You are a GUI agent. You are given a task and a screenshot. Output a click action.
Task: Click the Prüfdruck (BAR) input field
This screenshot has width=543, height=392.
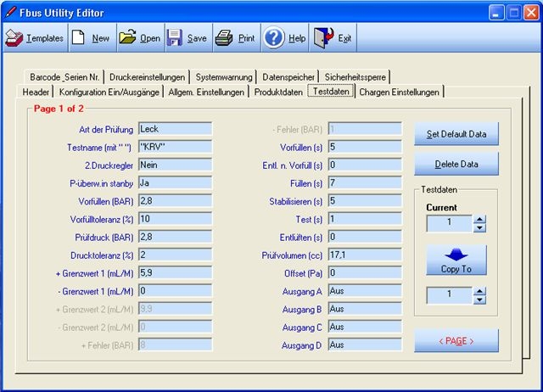[x=174, y=237]
